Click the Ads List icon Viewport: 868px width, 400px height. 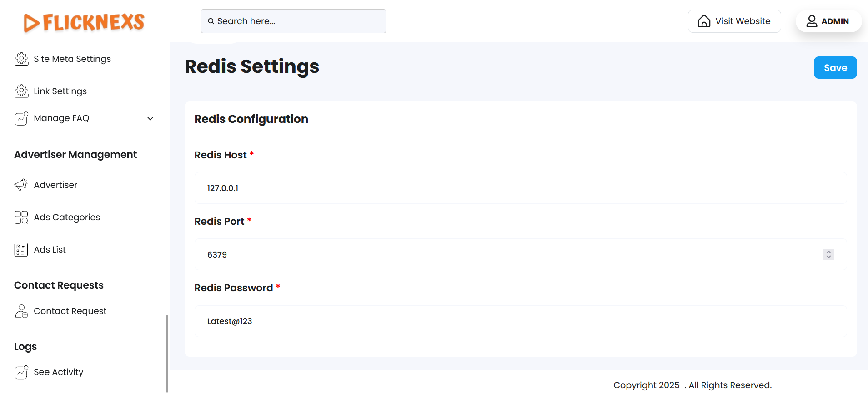point(21,249)
